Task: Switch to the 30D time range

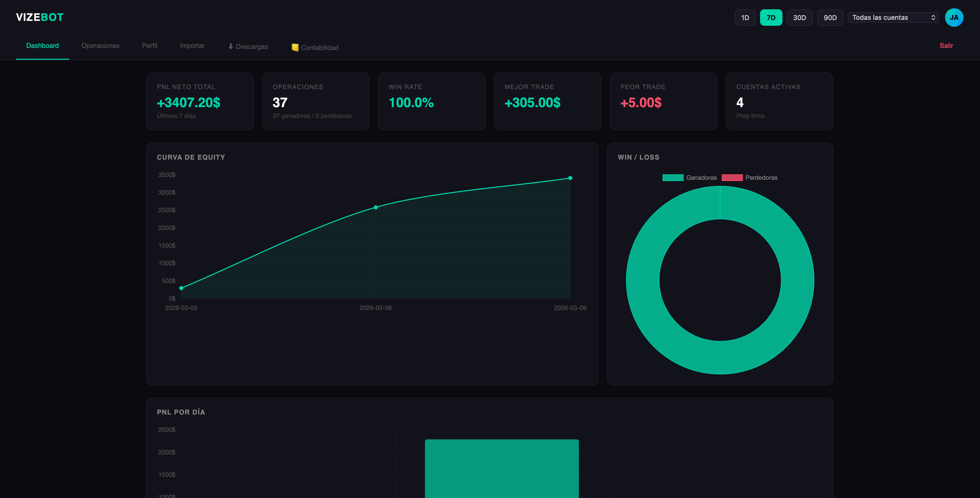Action: (799, 18)
